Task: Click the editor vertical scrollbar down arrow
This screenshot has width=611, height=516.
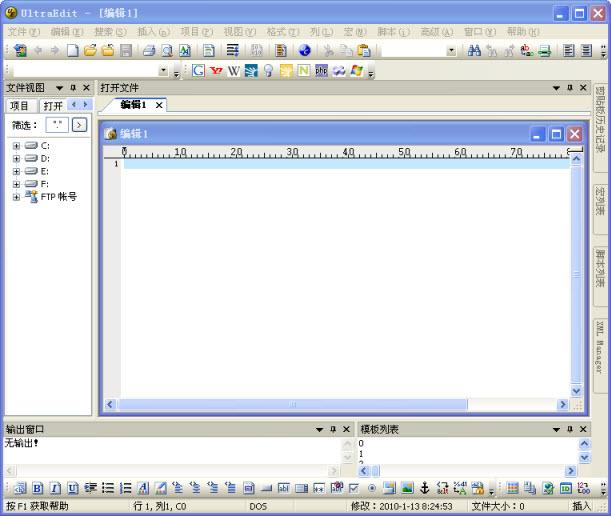Action: tap(576, 391)
